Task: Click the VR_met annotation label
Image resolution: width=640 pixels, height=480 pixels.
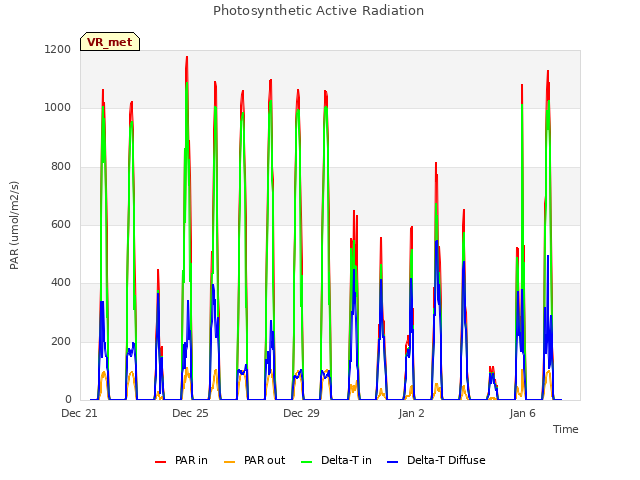Action: pos(110,42)
